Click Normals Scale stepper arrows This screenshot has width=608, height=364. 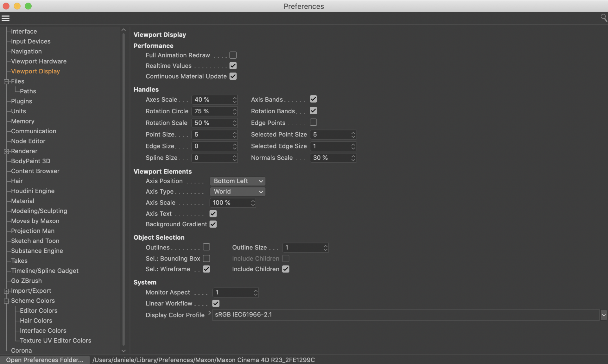pyautogui.click(x=353, y=158)
